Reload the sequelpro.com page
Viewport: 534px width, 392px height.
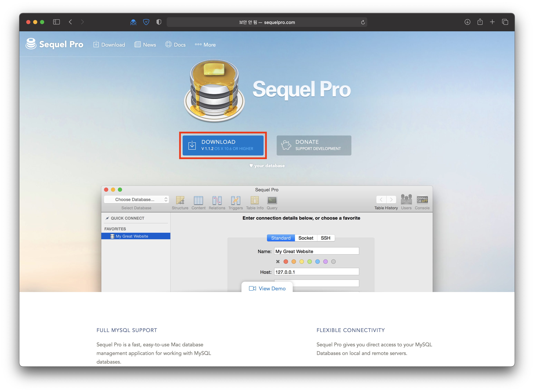(363, 22)
